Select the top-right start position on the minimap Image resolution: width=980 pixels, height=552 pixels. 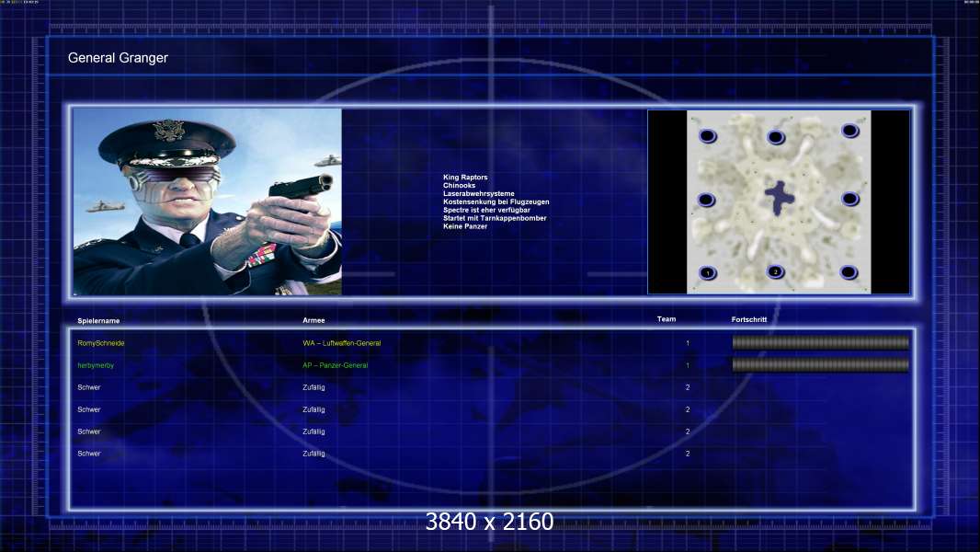[850, 131]
